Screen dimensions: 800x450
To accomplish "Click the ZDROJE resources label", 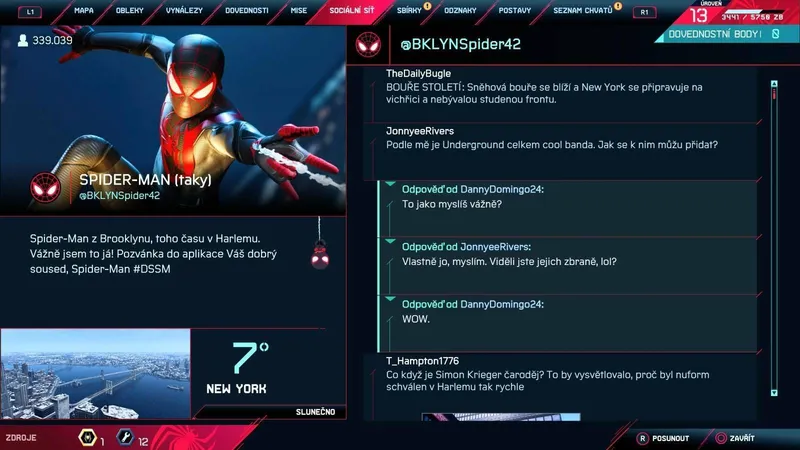I will pyautogui.click(x=21, y=438).
